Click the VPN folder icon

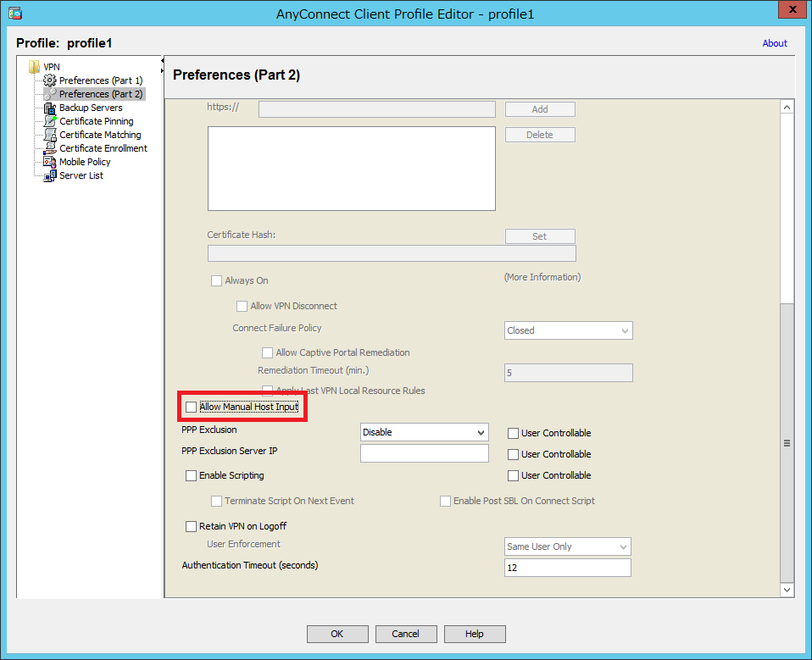pyautogui.click(x=34, y=67)
